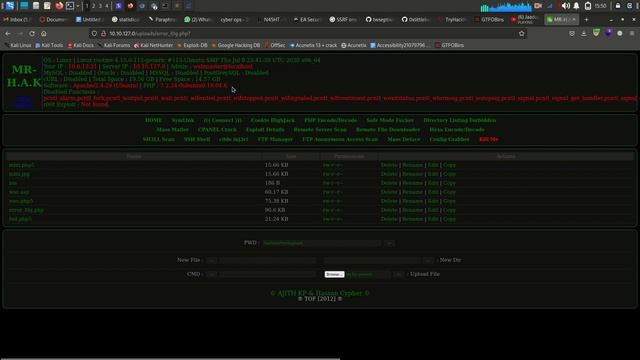Click the New Dir name input field
The image size is (640, 360).
point(372,260)
